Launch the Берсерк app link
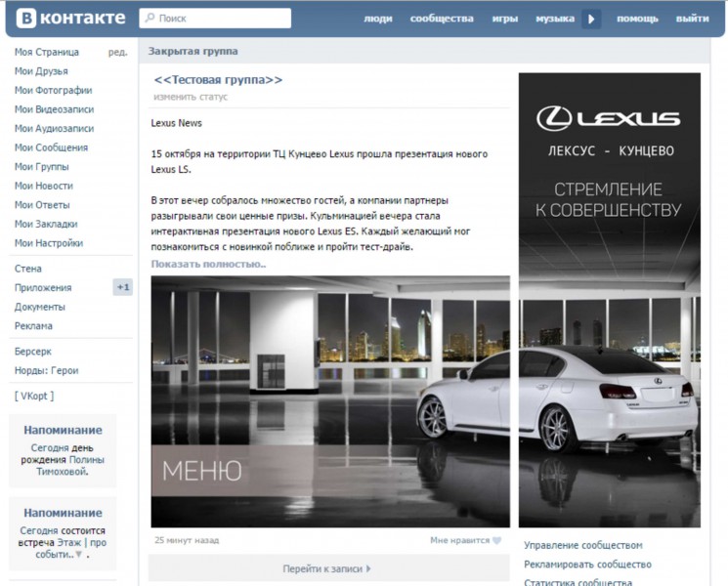 tap(32, 352)
